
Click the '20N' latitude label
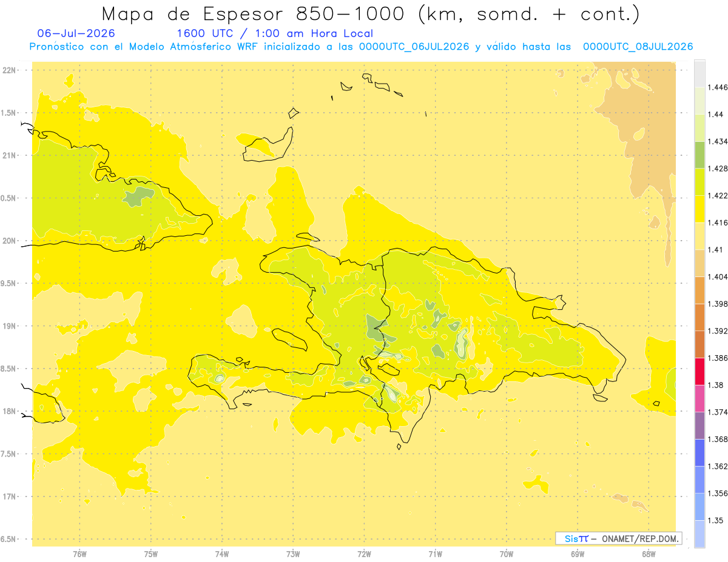pos(10,241)
